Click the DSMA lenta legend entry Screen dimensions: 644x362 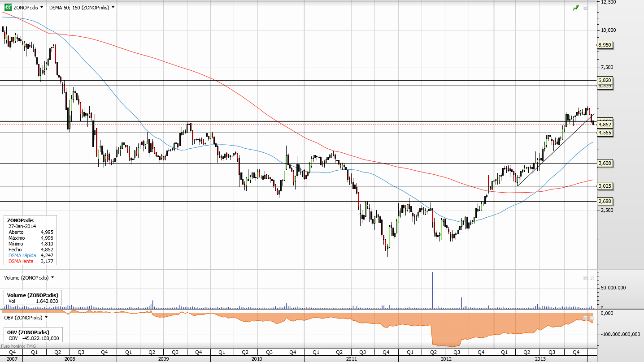click(x=21, y=261)
